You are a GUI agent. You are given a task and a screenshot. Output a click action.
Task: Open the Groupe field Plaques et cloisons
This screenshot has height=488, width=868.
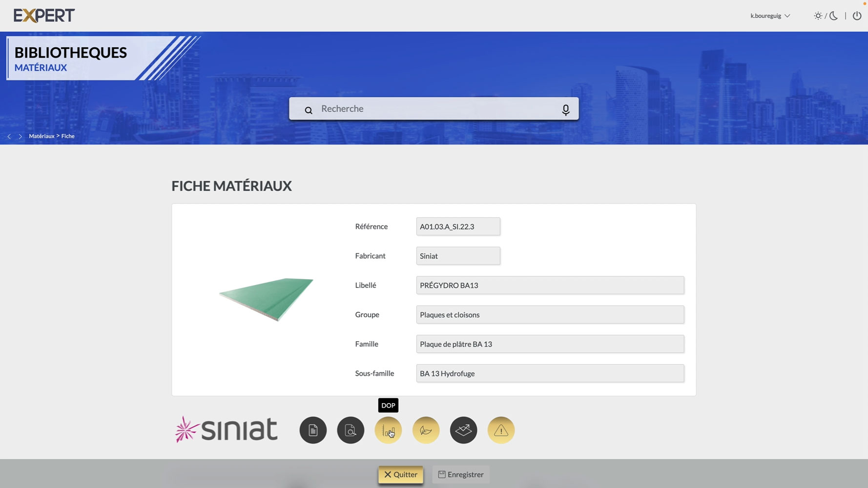coord(550,314)
